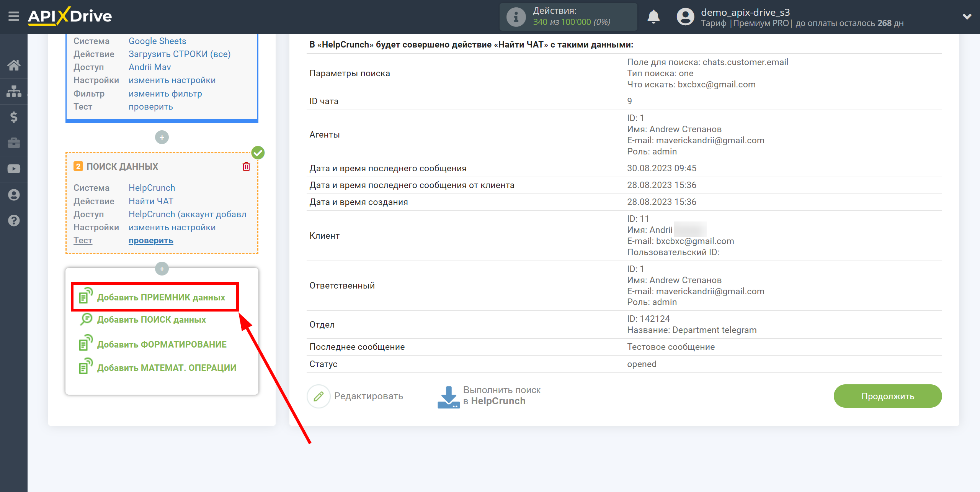Click Добавить ПОИСК данных

pos(151,320)
